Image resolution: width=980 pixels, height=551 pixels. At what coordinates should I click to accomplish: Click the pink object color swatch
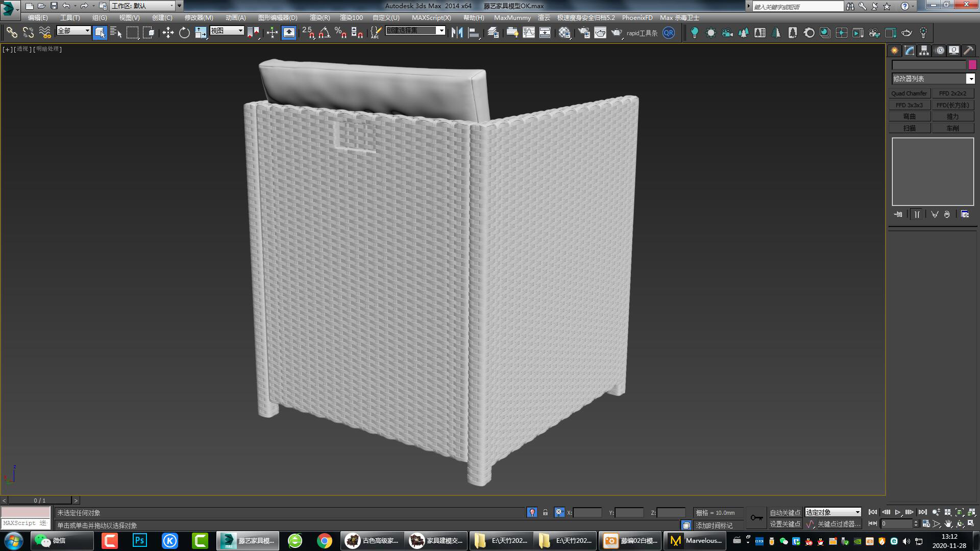coord(972,65)
